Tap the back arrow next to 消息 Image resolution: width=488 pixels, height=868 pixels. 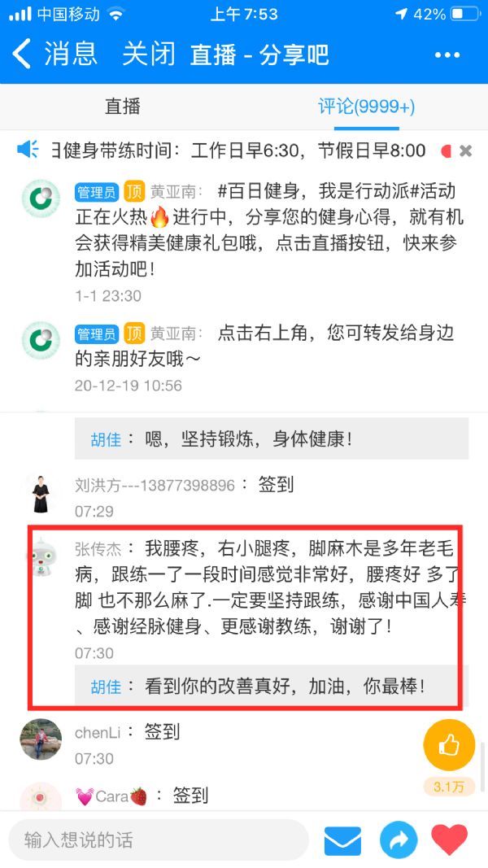coord(22,55)
